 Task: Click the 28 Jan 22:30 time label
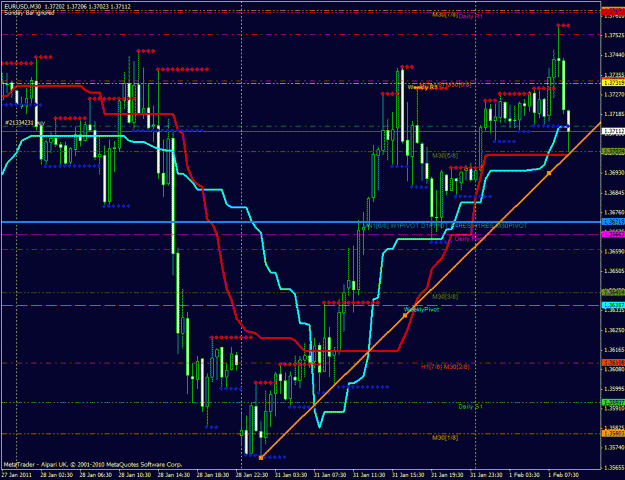[x=250, y=476]
